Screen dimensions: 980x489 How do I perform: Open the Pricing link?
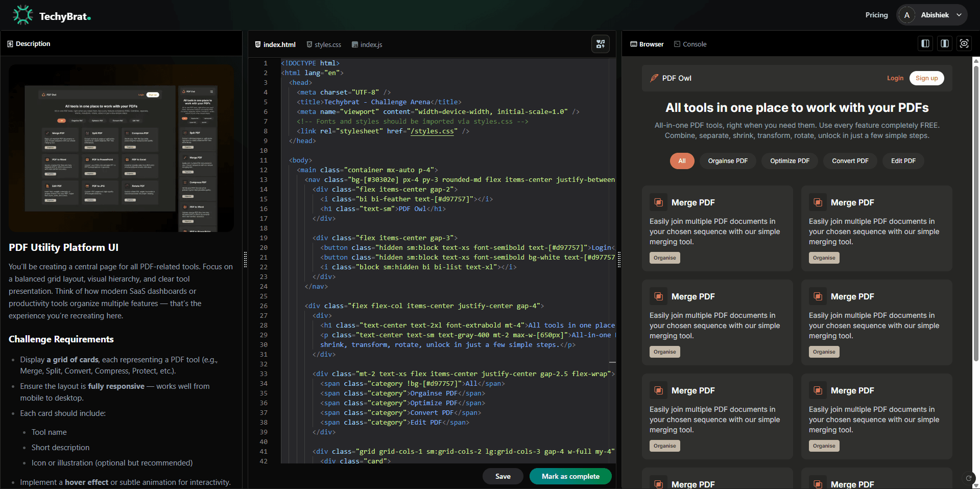pos(876,15)
